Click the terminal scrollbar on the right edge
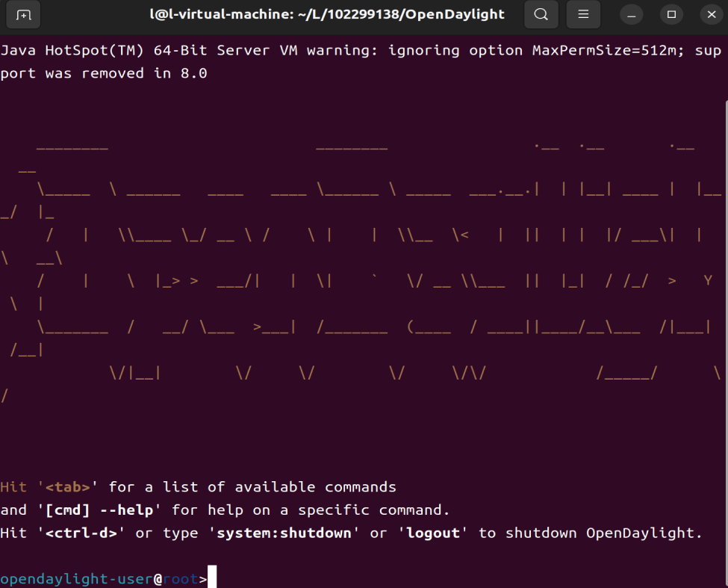Viewport: 728px width, 588px height. tap(726, 344)
